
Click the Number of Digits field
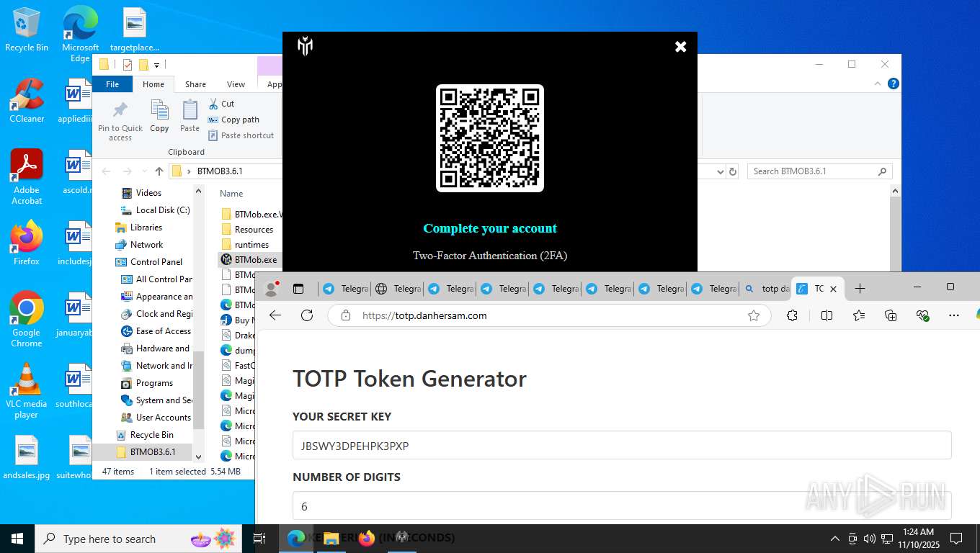pyautogui.click(x=622, y=506)
